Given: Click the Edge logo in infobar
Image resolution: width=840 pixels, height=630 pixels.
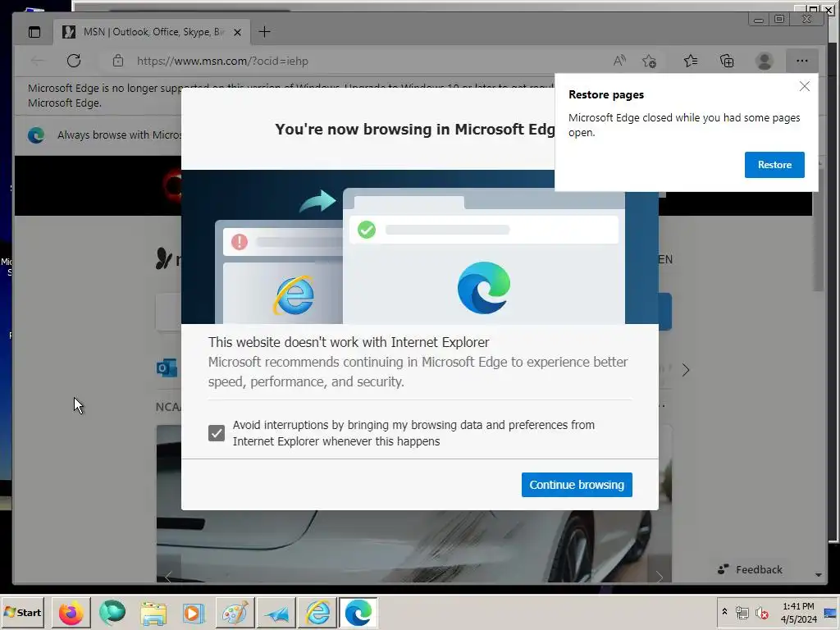Looking at the screenshot, I should (x=36, y=135).
